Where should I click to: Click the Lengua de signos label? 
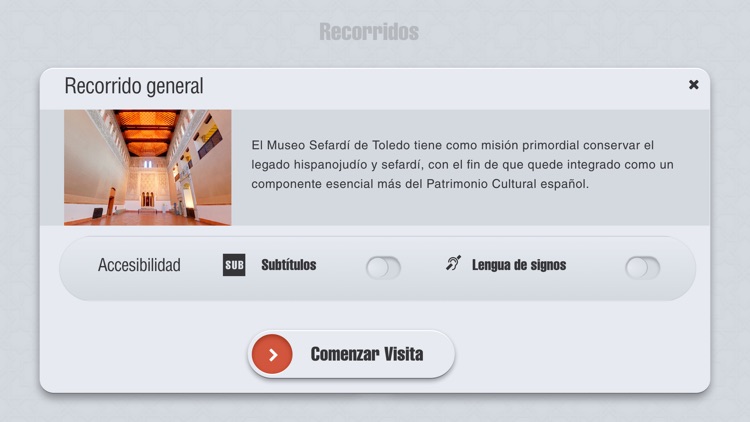(519, 265)
